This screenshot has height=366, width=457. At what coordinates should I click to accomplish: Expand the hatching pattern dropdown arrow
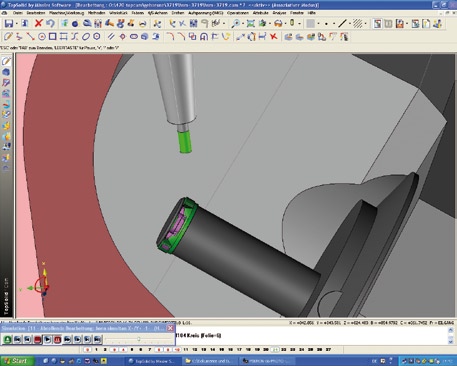click(x=366, y=24)
